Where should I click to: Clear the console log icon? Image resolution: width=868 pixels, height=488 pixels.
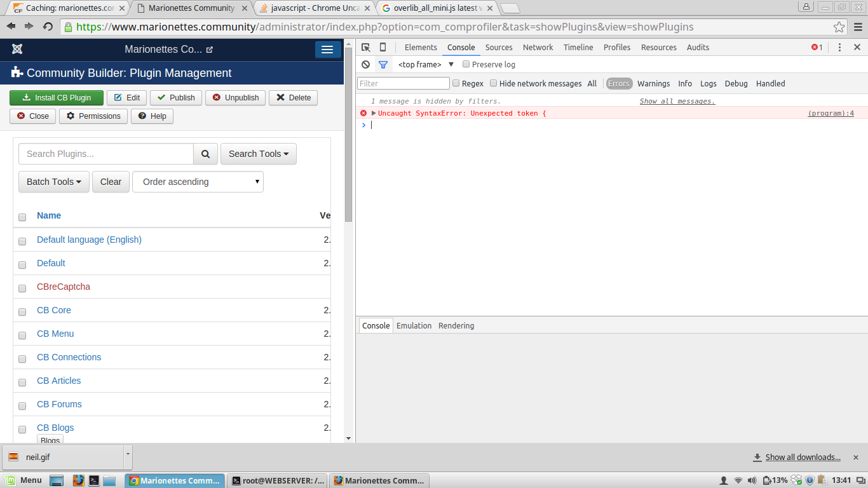(365, 64)
